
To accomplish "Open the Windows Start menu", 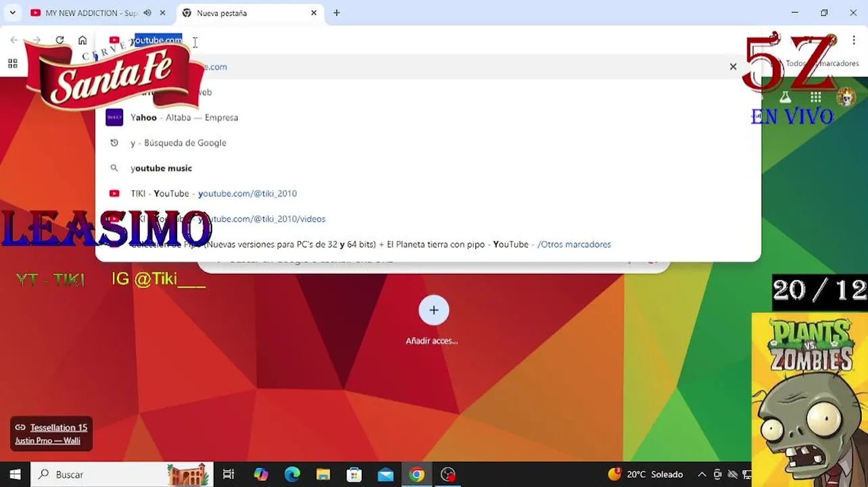I will tap(15, 474).
